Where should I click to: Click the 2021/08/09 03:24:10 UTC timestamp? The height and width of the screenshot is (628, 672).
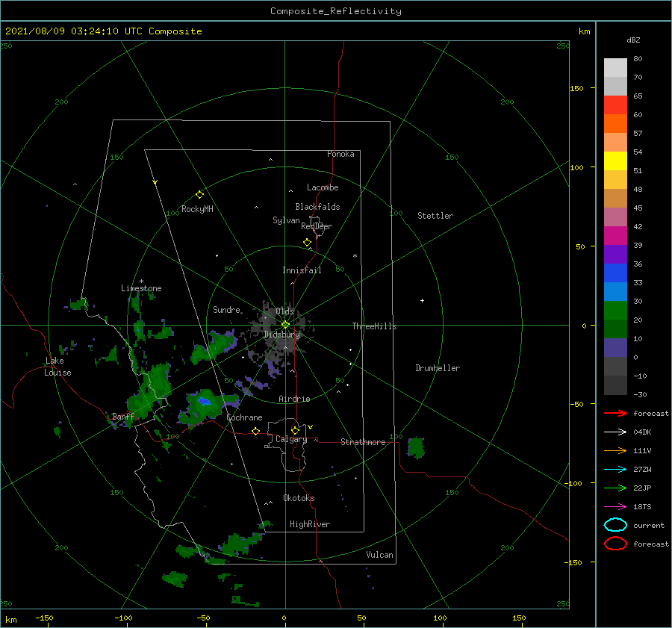(74, 31)
